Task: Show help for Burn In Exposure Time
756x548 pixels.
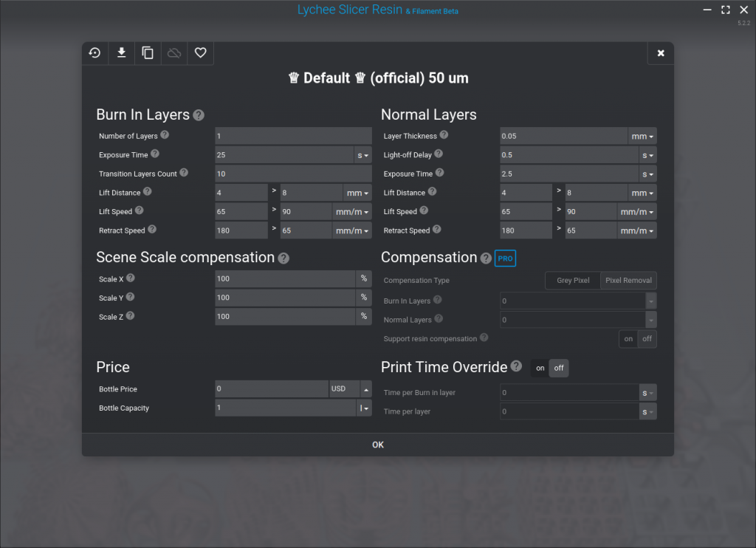Action: tap(155, 154)
